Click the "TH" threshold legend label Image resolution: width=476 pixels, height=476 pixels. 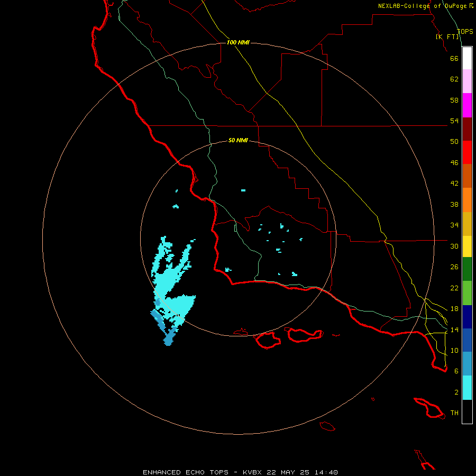[454, 413]
